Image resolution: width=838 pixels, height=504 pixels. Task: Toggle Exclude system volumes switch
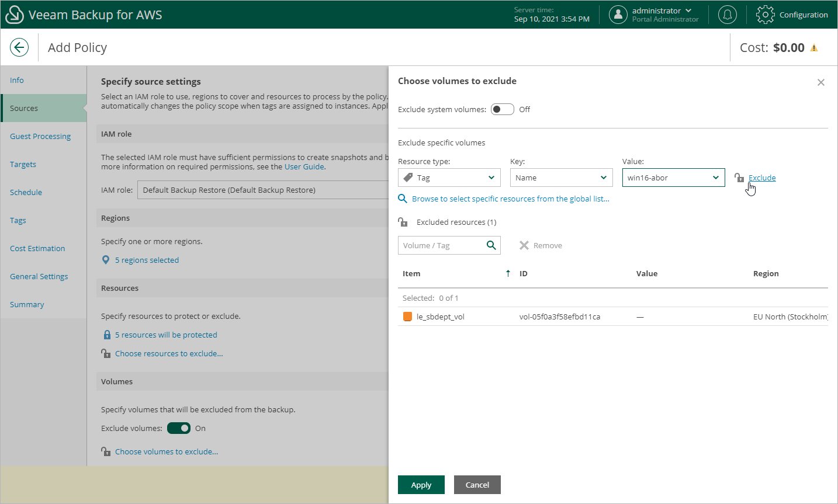503,109
